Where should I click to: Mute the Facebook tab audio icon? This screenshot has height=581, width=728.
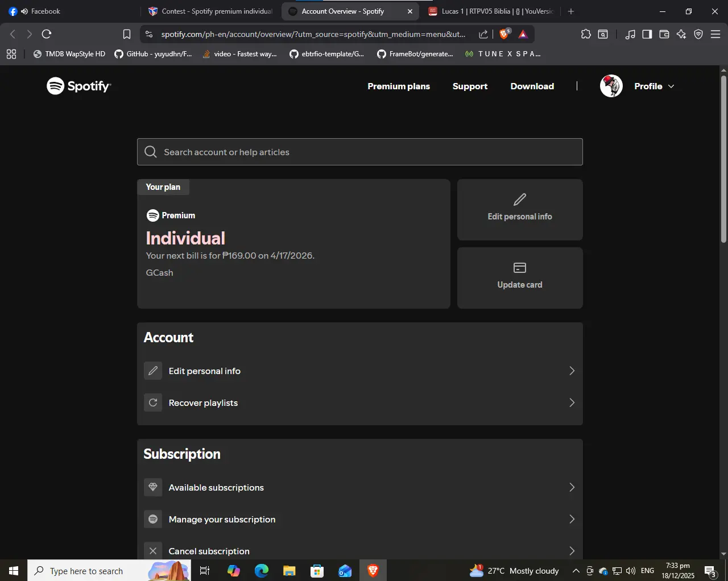[x=24, y=11]
